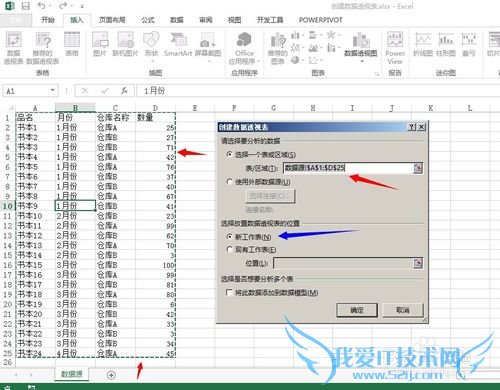This screenshot has height=390, width=500.
Task: Select 现有工作表 radio option
Action: 229,249
